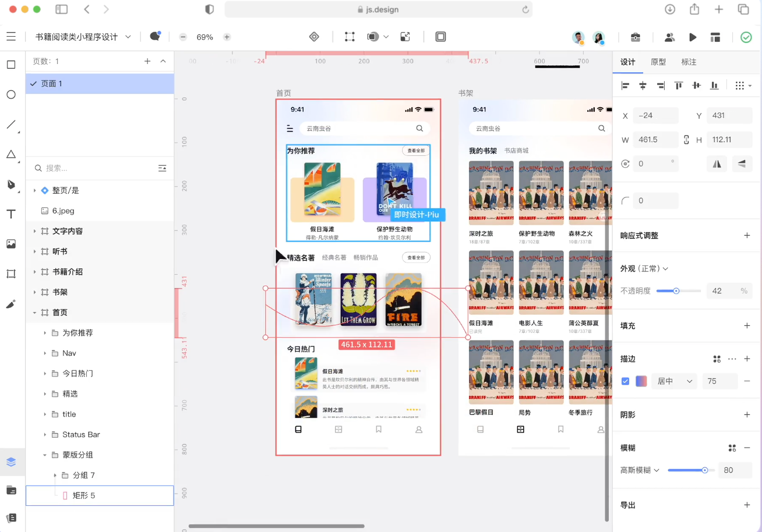Select the Pen tool
This screenshot has height=532, width=762.
coord(11,185)
